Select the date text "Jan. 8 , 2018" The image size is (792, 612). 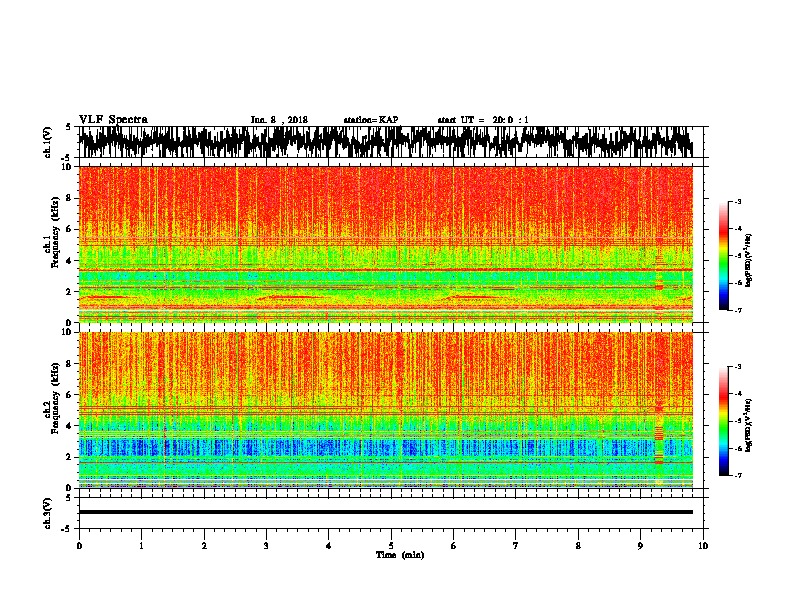tap(279, 120)
